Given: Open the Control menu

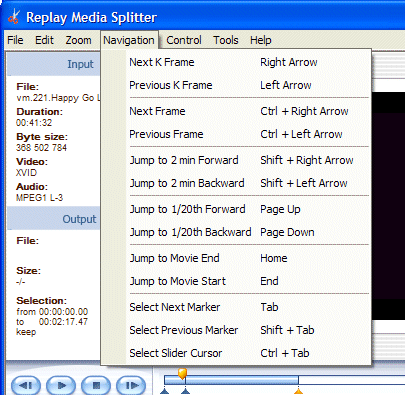Looking at the screenshot, I should [184, 40].
